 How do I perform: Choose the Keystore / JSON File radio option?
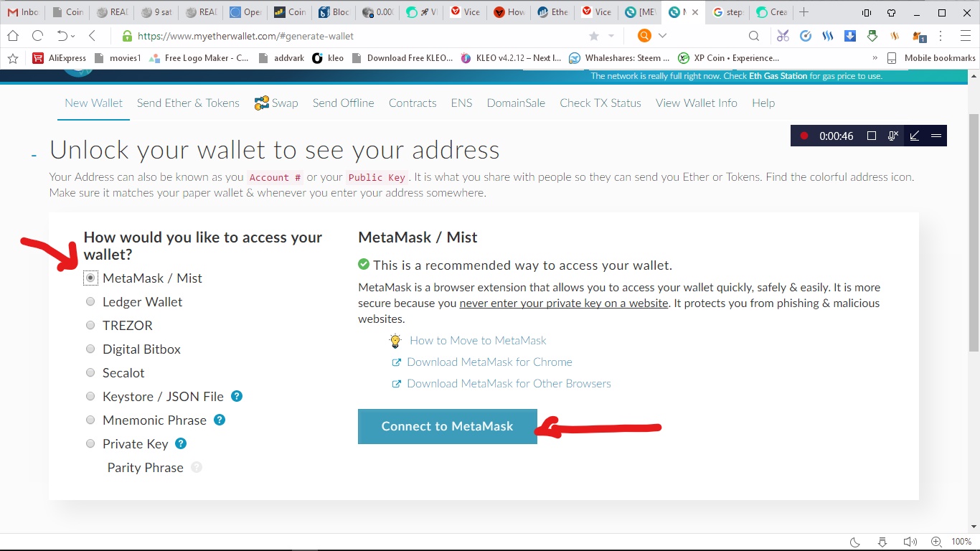coord(90,396)
